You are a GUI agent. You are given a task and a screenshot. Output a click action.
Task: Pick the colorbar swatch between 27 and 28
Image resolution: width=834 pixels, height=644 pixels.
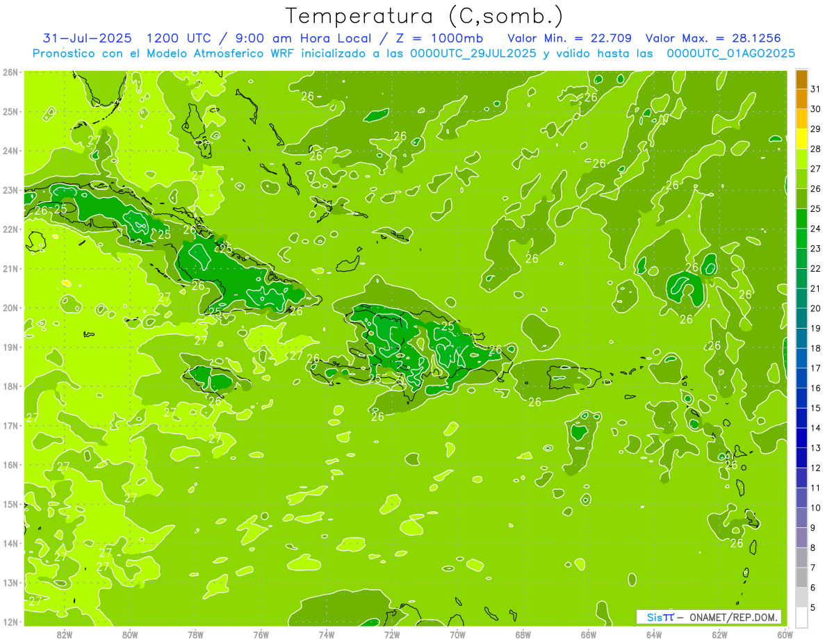point(801,159)
